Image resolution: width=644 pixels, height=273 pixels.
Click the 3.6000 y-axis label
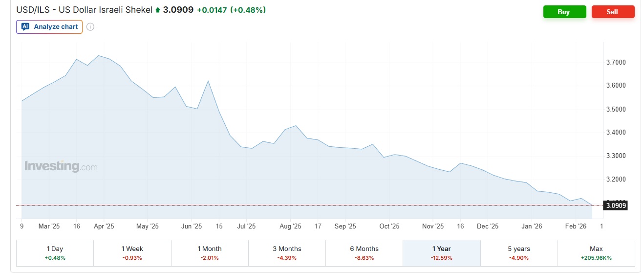tap(616, 86)
